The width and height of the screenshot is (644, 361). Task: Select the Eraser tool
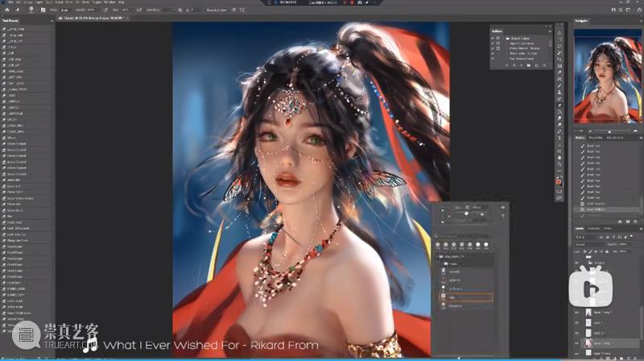pyautogui.click(x=559, y=105)
